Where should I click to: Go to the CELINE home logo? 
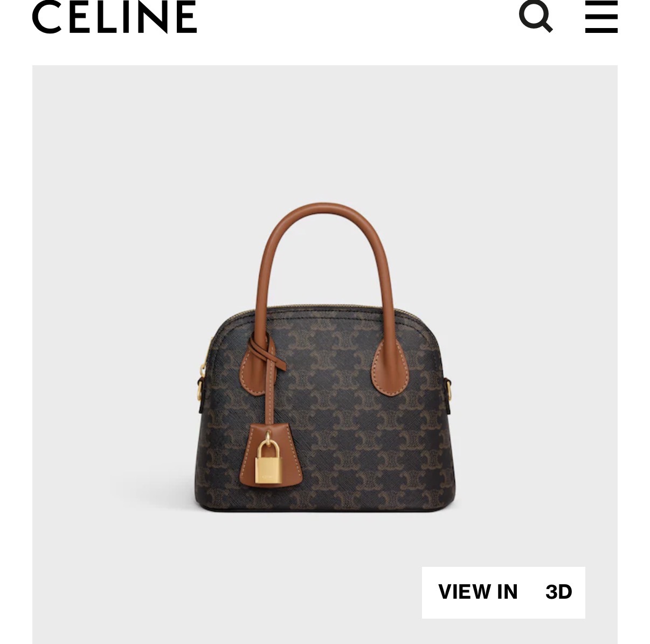(115, 17)
